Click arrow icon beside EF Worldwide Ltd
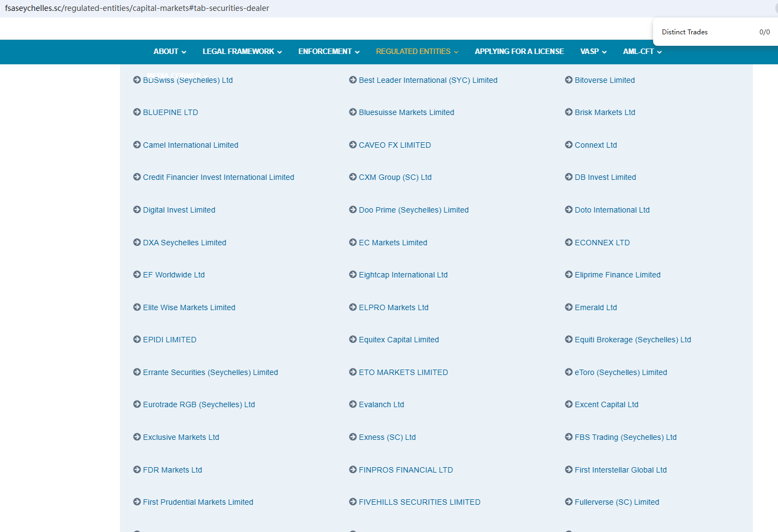Viewport: 778px width, 532px height. (137, 275)
